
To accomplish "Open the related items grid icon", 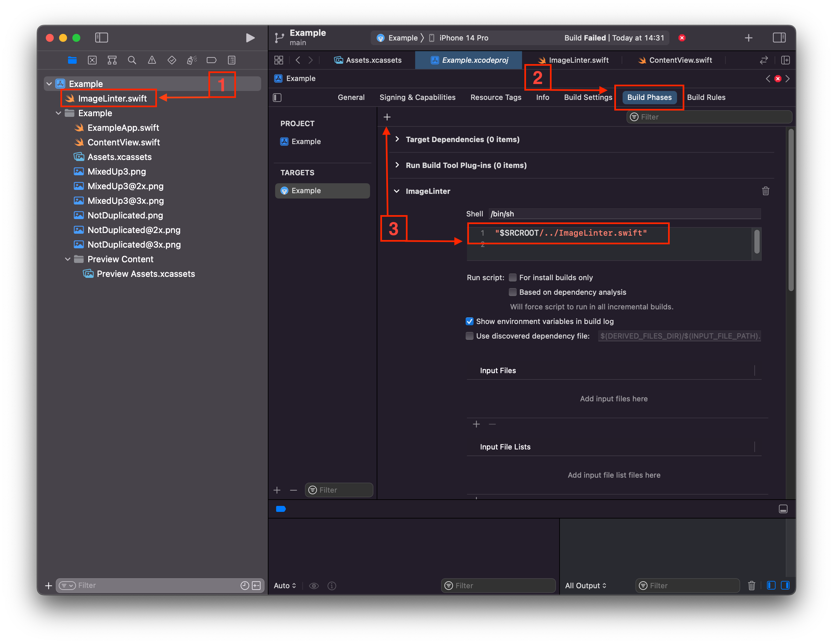I will click(x=279, y=60).
